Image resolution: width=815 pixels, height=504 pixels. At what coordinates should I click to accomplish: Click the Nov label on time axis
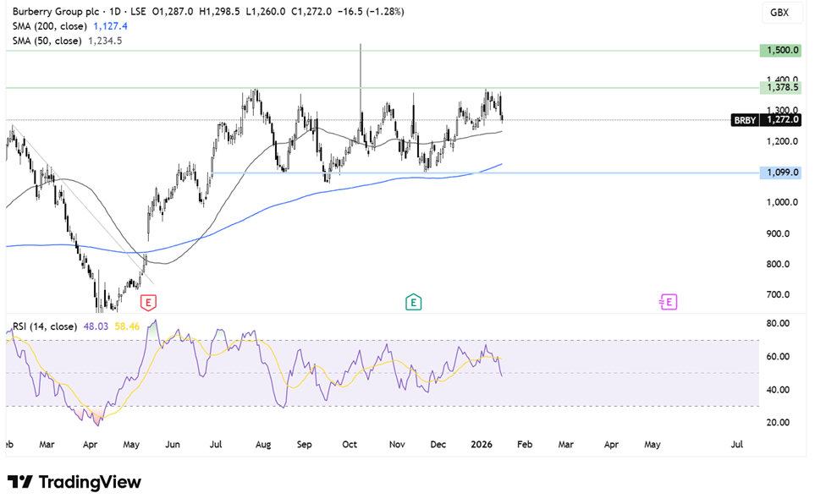[x=397, y=444]
